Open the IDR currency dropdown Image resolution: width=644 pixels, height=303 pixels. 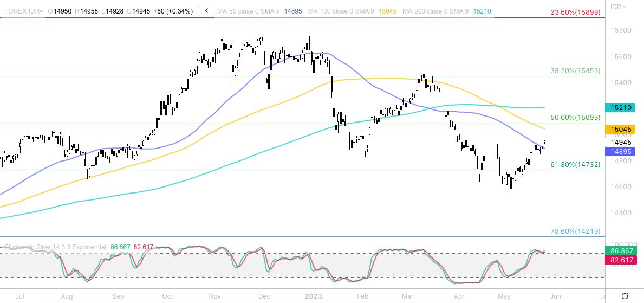[x=619, y=7]
